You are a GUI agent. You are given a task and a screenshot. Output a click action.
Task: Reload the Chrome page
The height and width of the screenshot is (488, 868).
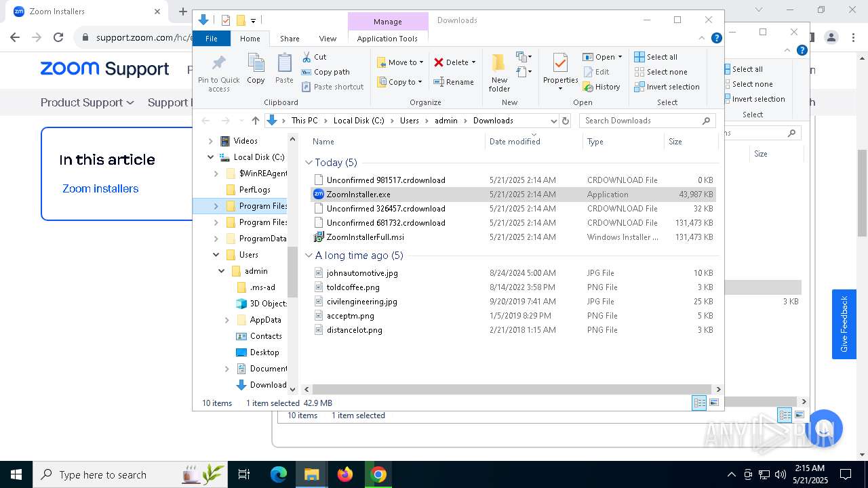click(x=58, y=38)
